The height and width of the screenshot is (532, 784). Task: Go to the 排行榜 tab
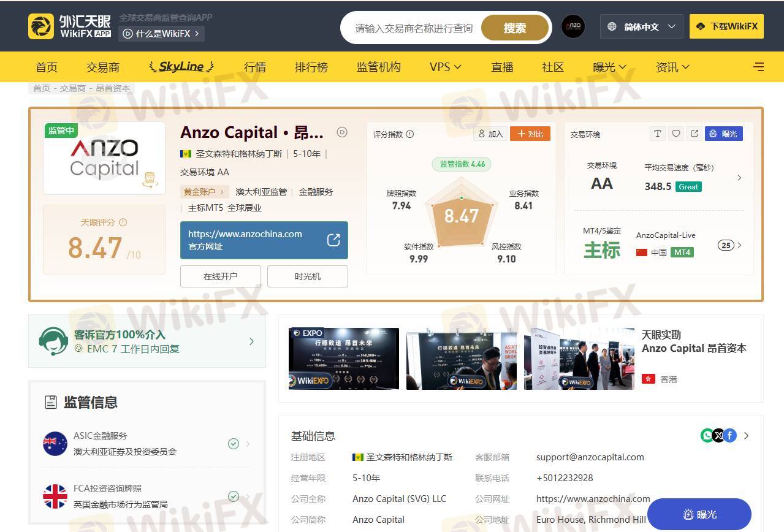311,67
